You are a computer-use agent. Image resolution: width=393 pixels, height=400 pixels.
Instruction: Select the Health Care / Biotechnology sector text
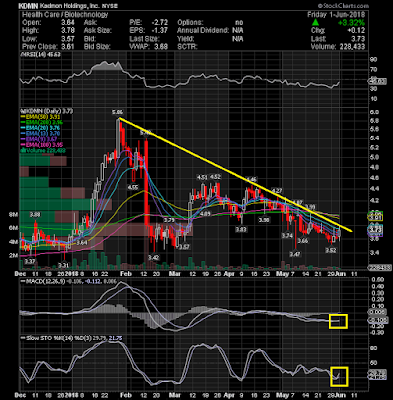click(x=65, y=15)
